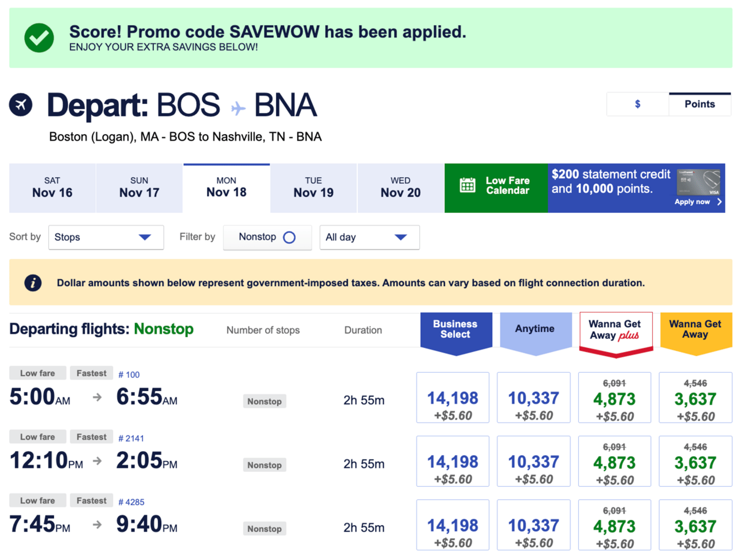The height and width of the screenshot is (560, 741).
Task: Click the Number of stops column header
Action: 263,330
